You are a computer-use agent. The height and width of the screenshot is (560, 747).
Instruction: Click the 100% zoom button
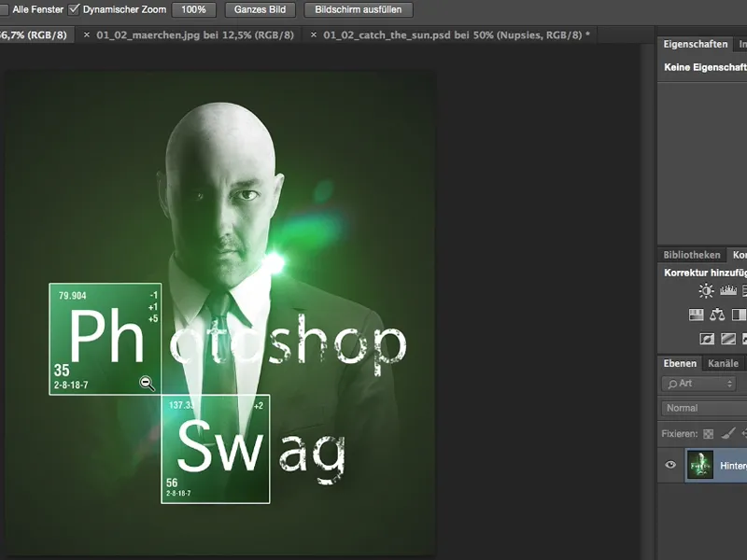(x=194, y=9)
